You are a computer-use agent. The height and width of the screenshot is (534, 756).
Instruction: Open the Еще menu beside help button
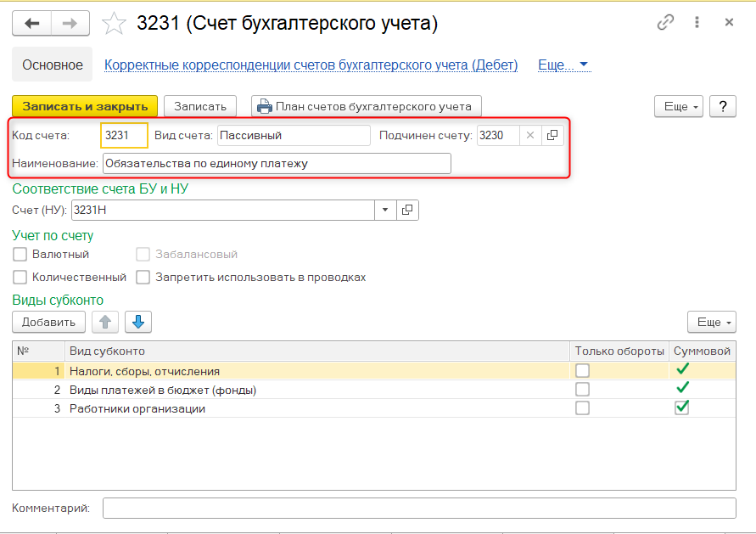[x=680, y=106]
